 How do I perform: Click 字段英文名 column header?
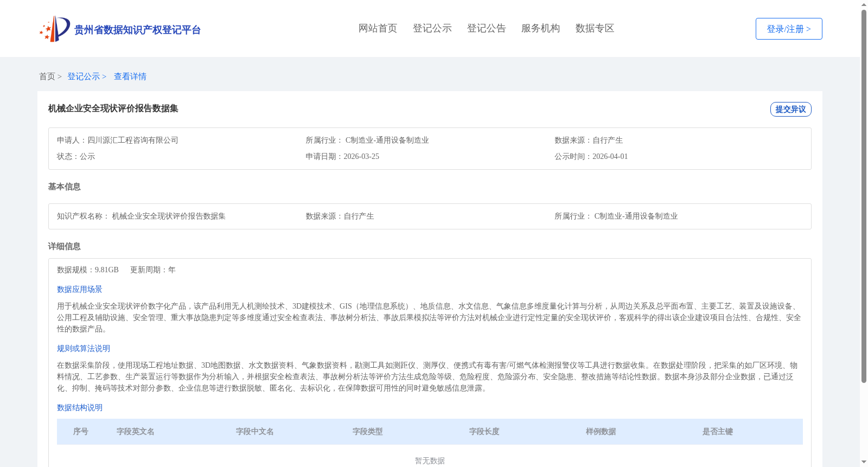click(x=136, y=432)
